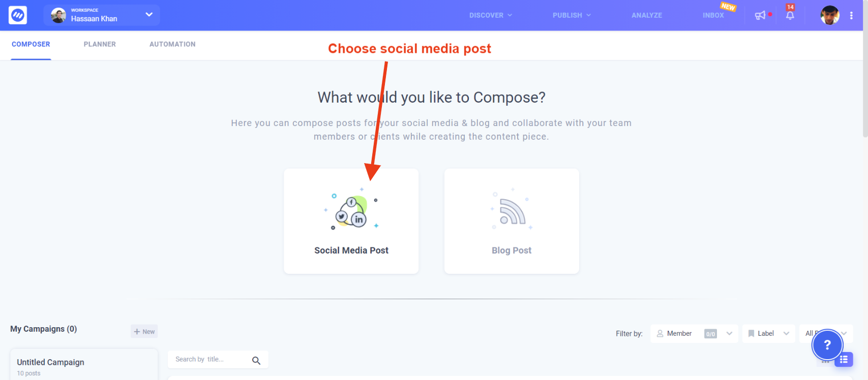Open the profile avatar menu
This screenshot has height=380, width=868.
(x=830, y=15)
